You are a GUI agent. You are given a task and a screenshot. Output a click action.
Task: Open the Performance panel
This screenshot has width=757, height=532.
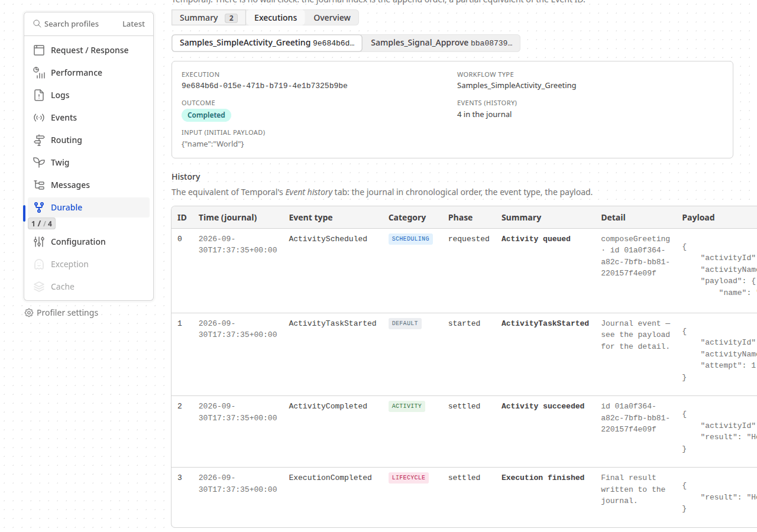click(89, 73)
